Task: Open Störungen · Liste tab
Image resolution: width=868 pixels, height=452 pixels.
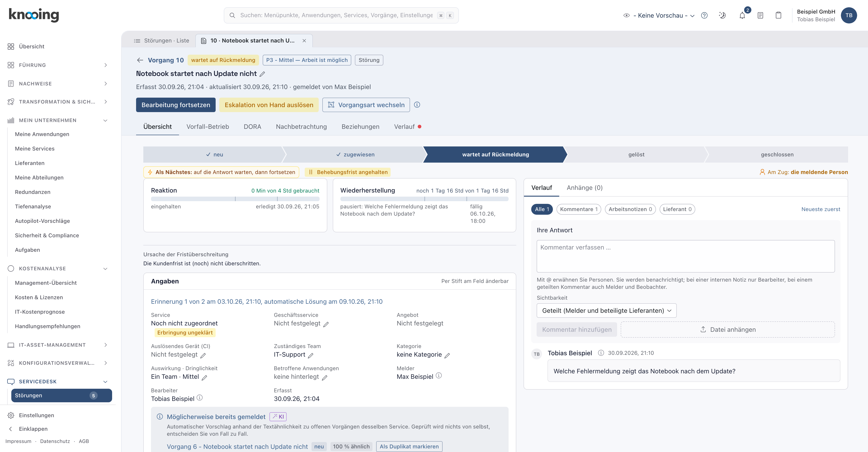Action: click(161, 41)
